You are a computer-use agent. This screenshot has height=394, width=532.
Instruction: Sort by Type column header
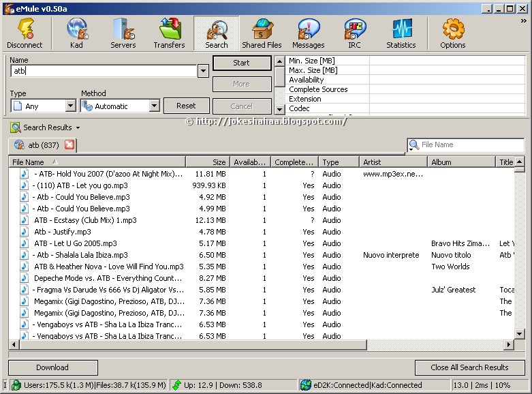click(339, 162)
